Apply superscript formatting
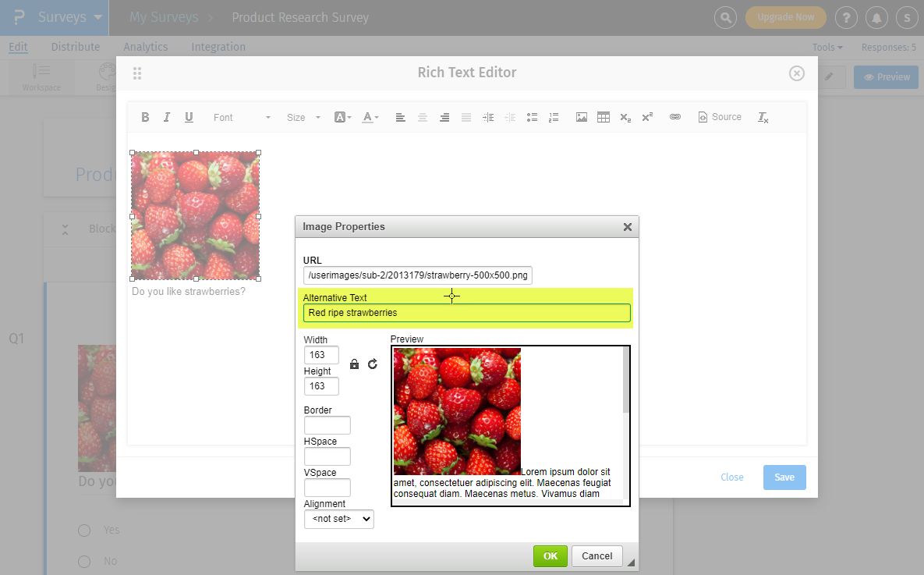 tap(647, 117)
